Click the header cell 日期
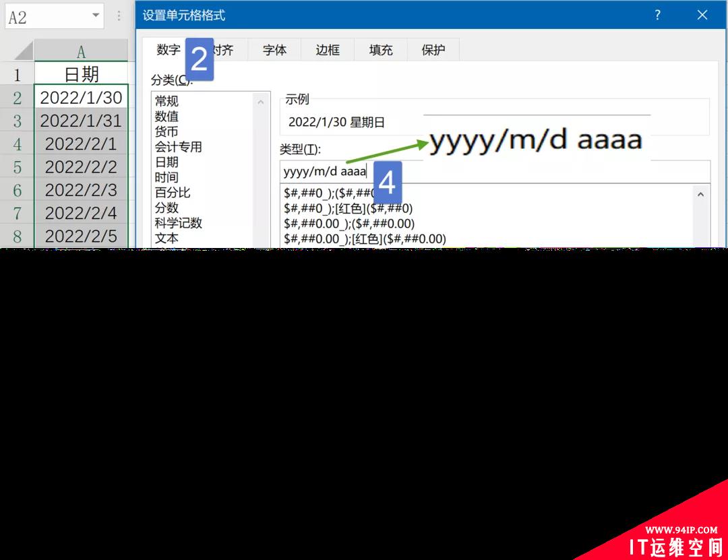Viewport: 728px width, 560px height. tap(81, 74)
